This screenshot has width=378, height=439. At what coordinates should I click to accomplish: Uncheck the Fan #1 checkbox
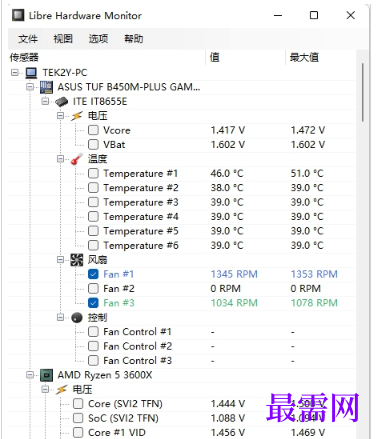coord(93,274)
